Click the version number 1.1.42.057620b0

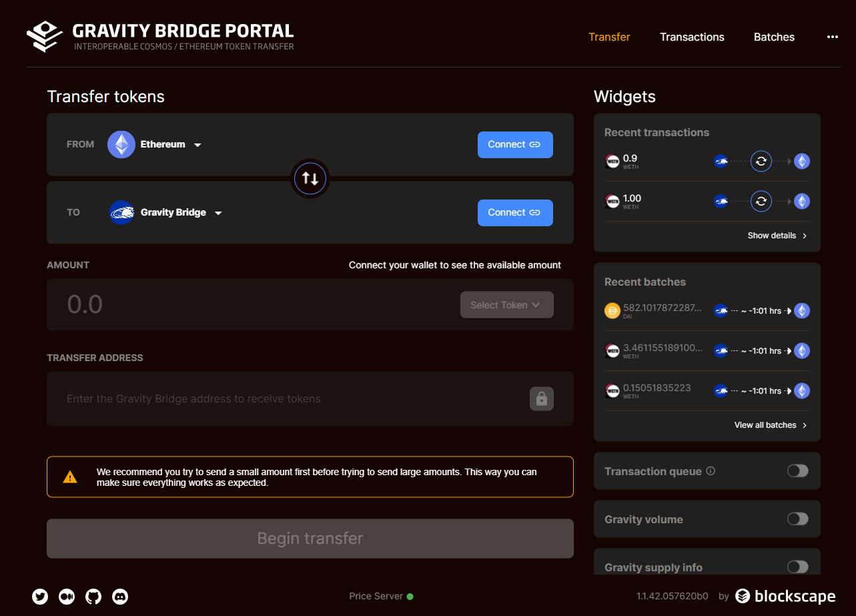[x=673, y=597]
